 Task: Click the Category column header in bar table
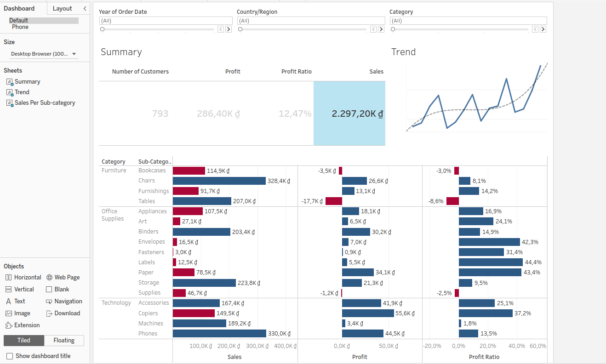coord(114,162)
